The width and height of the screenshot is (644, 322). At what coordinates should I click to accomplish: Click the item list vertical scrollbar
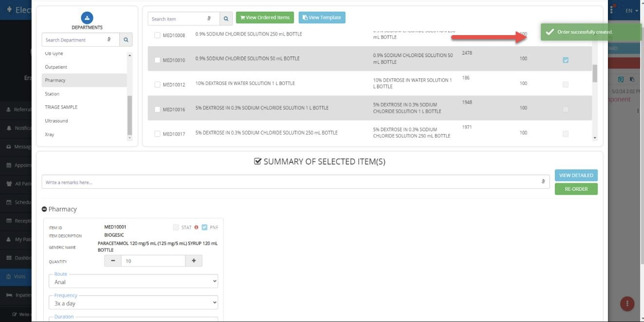click(x=594, y=73)
